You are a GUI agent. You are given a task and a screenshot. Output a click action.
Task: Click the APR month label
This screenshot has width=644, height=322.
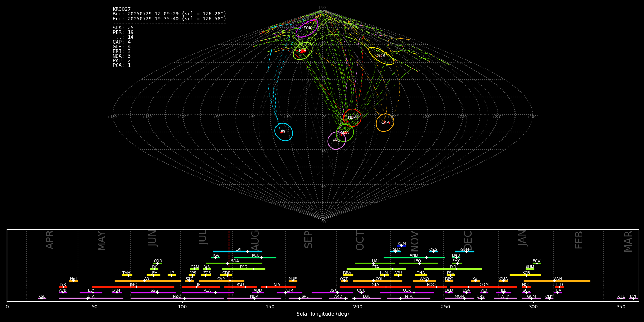(50, 240)
